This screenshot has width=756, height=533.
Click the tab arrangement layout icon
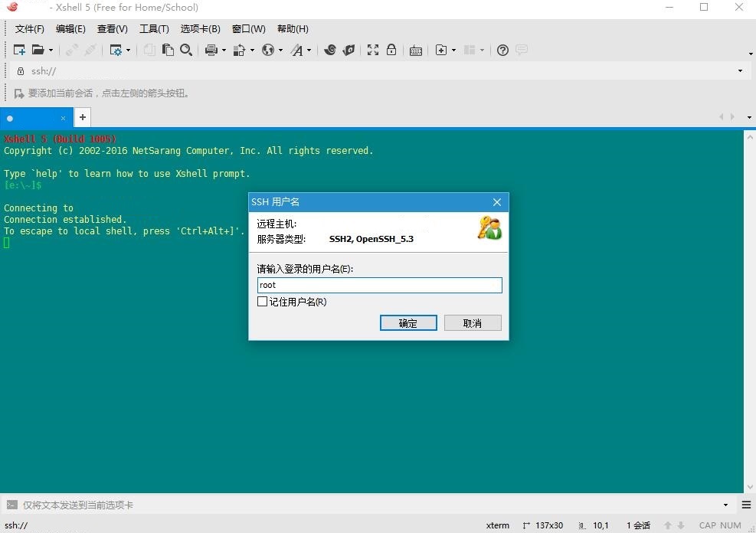tap(469, 50)
